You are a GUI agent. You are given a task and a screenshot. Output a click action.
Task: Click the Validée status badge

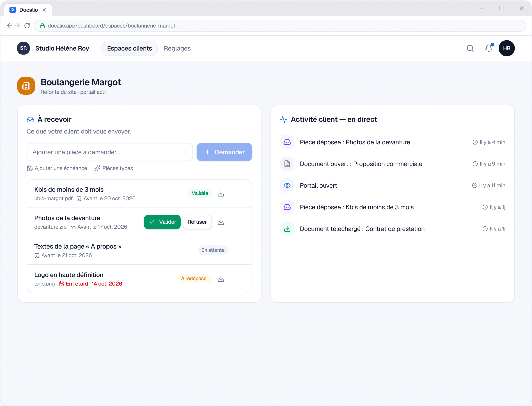200,193
